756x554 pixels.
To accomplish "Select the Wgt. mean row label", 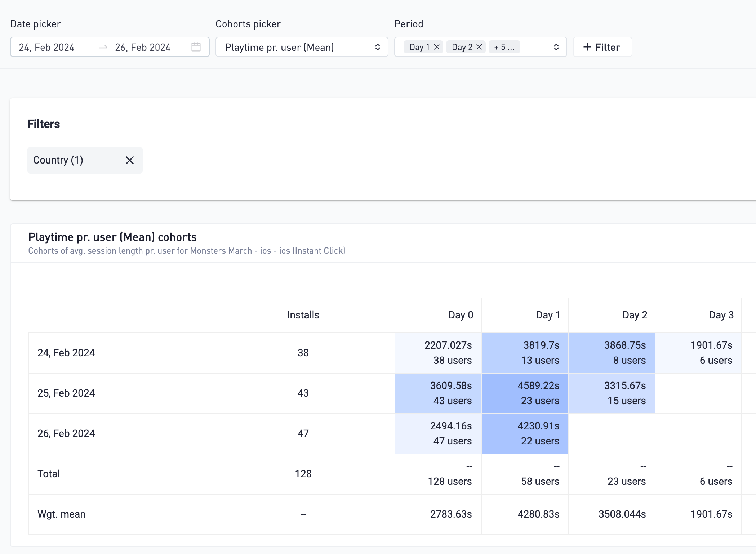I will (x=61, y=514).
